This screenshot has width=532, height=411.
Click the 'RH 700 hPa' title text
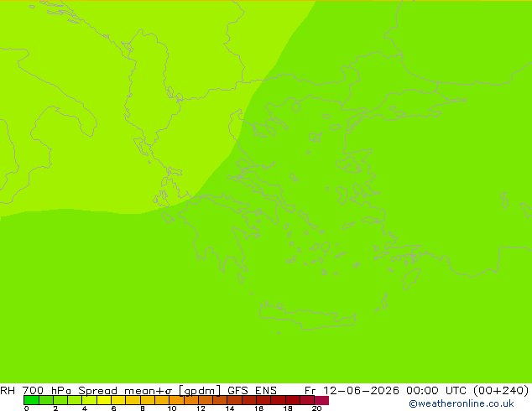[35, 390]
